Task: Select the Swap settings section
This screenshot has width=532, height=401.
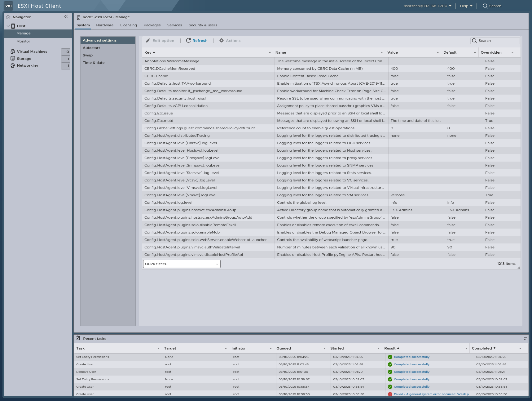Action: [88, 55]
